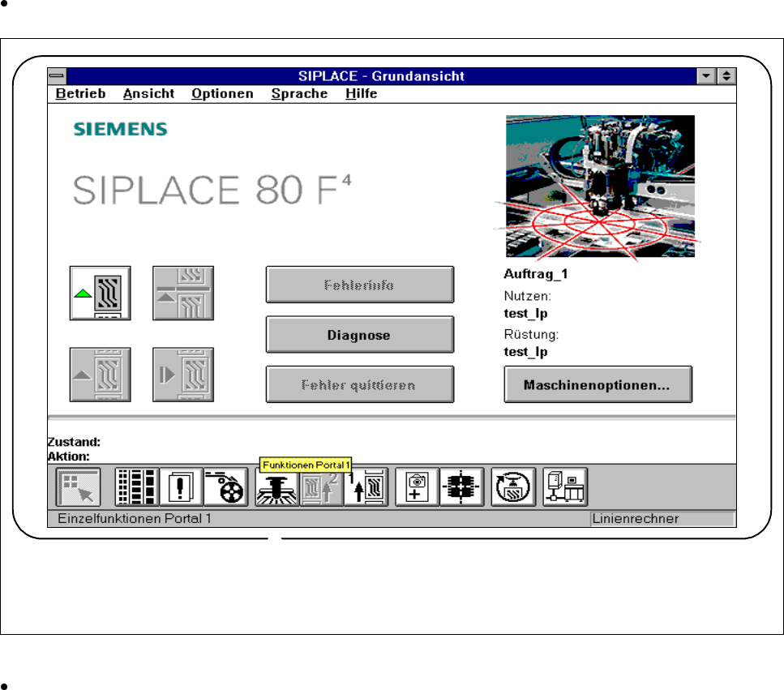Click the Auftrag_1 job name
This screenshot has height=690, width=784.
pos(535,274)
